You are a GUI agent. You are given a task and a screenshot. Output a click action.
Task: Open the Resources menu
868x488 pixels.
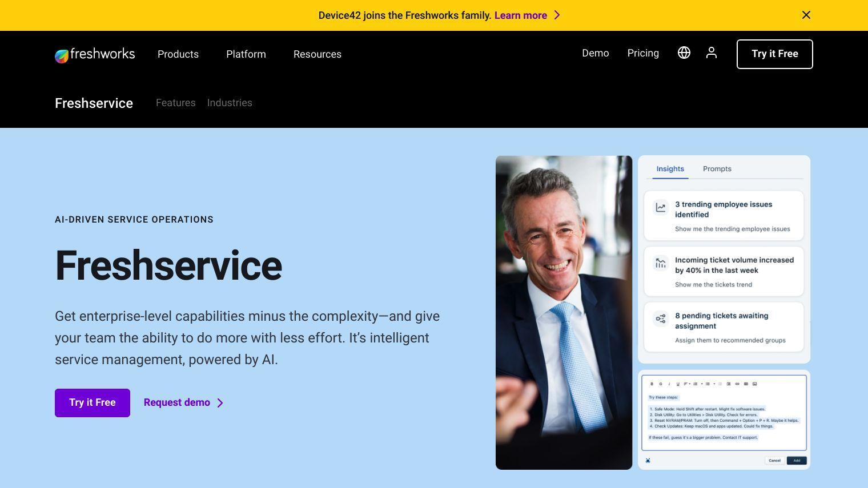318,54
